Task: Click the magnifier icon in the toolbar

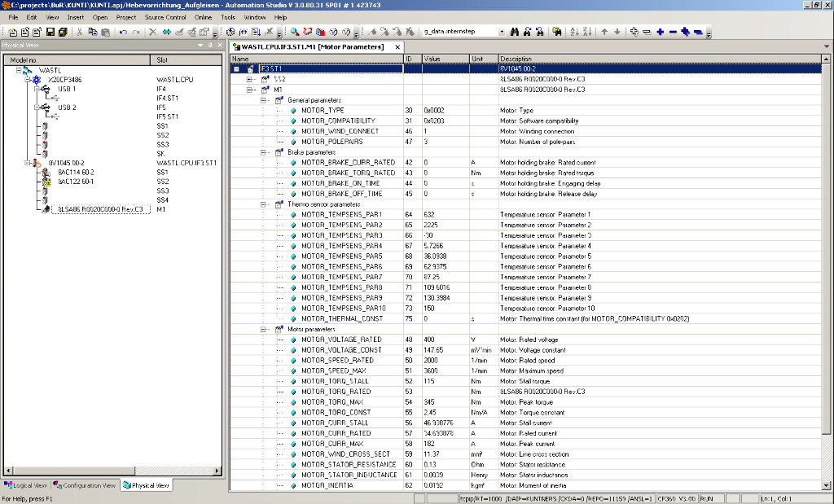Action: pos(294,32)
